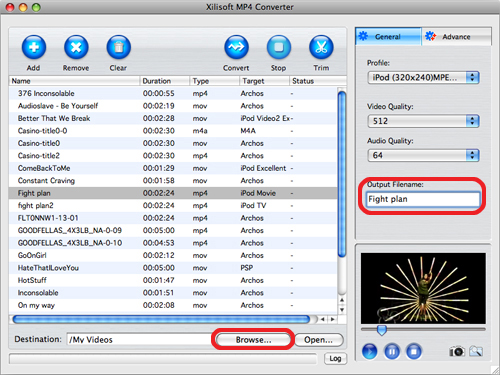The image size is (500, 375).
Task: Click the scroll right arrow of list
Action: pyautogui.click(x=332, y=319)
